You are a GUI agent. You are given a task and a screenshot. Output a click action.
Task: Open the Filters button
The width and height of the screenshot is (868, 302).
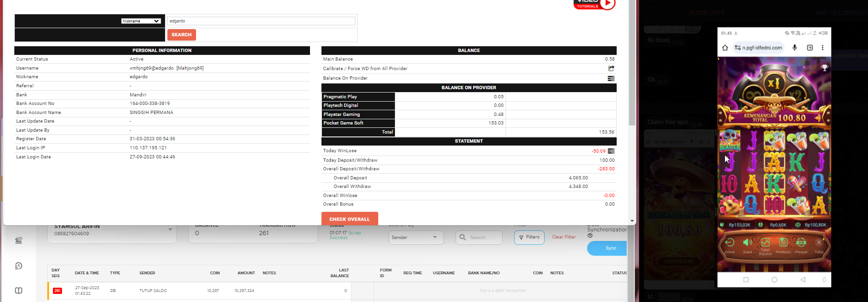[x=529, y=237]
